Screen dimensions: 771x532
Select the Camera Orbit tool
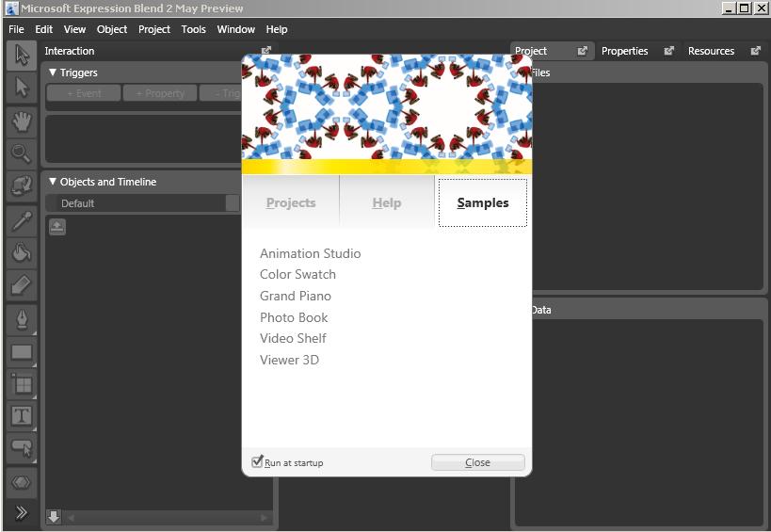21,186
